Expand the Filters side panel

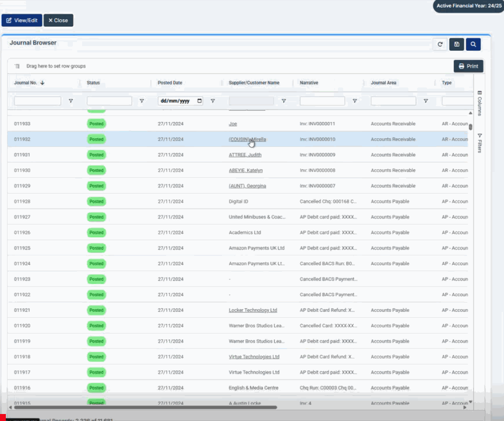(x=480, y=142)
